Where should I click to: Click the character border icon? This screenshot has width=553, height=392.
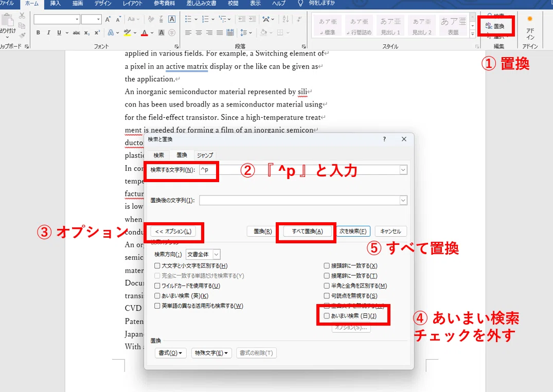coord(172,19)
